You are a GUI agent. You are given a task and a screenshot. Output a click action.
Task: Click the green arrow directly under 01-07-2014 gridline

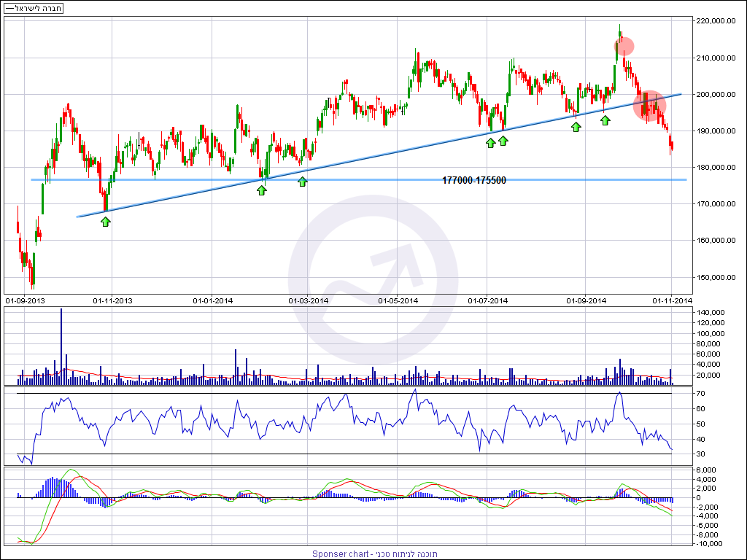tap(491, 143)
